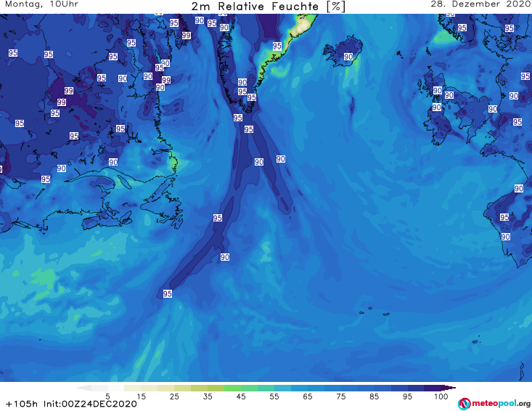Click the "25" tick label in the legend

coord(174,396)
